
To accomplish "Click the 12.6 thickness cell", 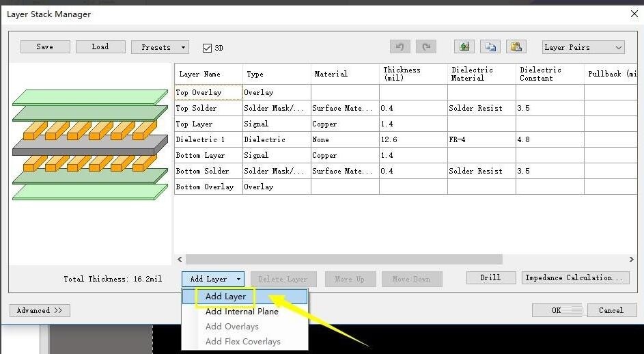I will point(413,139).
